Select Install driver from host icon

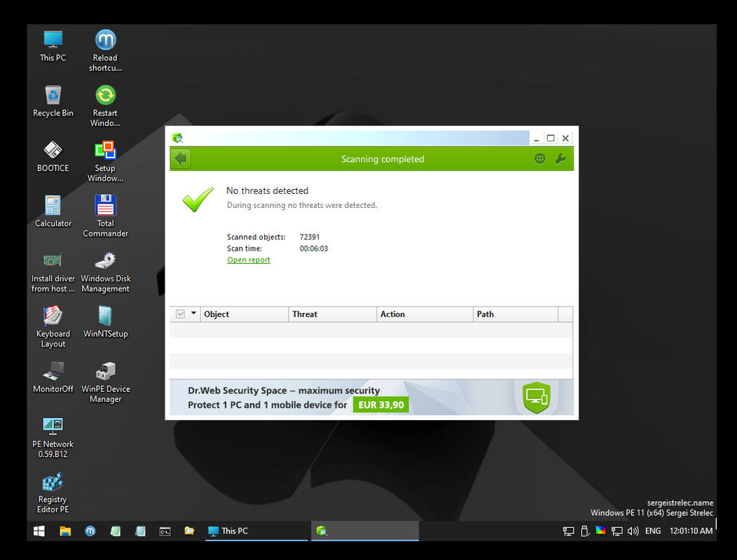pyautogui.click(x=53, y=272)
